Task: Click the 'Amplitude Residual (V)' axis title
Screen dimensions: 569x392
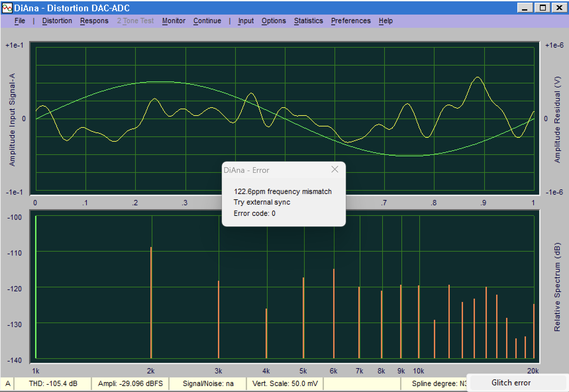Action: pos(557,120)
